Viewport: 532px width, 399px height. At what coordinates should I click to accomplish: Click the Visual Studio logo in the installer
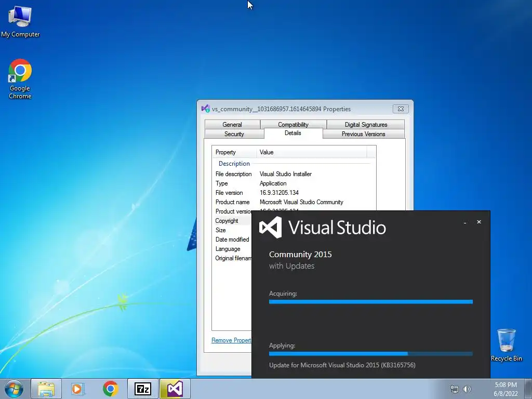pos(270,228)
